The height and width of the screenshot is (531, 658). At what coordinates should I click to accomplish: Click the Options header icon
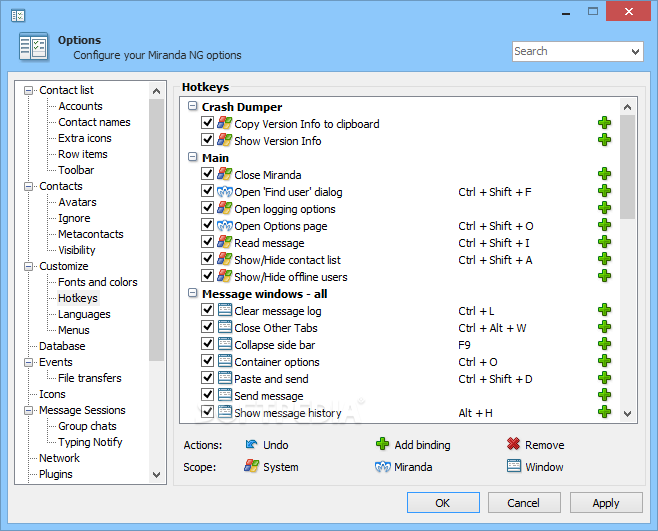34,46
